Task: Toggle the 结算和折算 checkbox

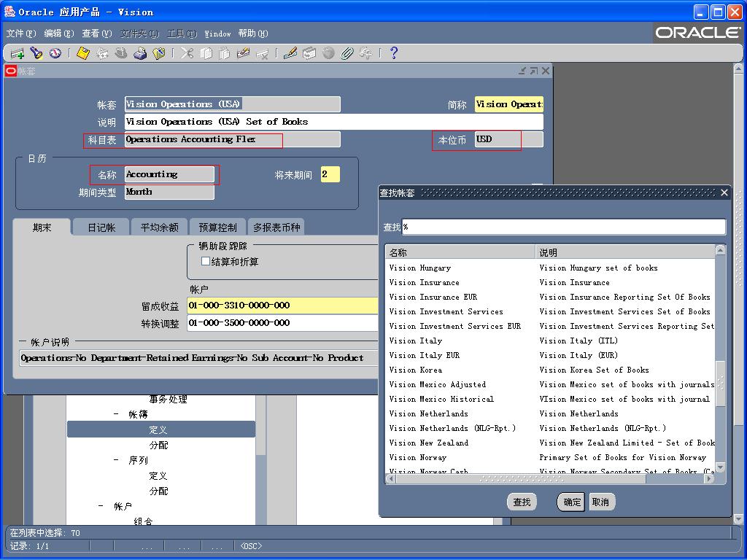Action: click(x=206, y=261)
